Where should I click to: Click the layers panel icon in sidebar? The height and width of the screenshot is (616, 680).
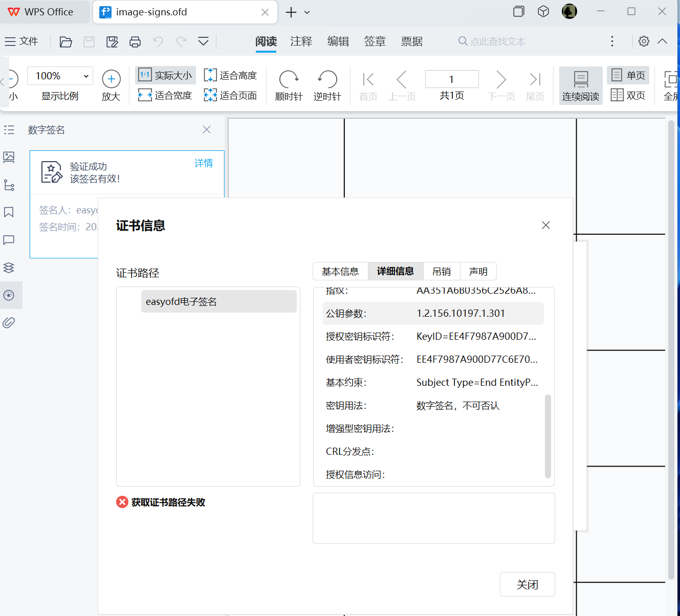pos(8,268)
